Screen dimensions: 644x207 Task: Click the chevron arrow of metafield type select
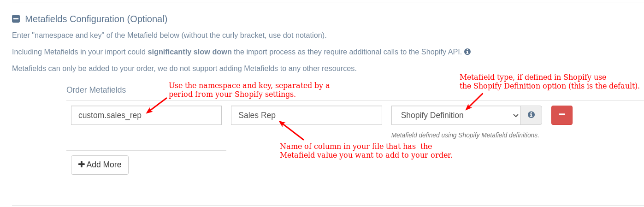(x=516, y=116)
